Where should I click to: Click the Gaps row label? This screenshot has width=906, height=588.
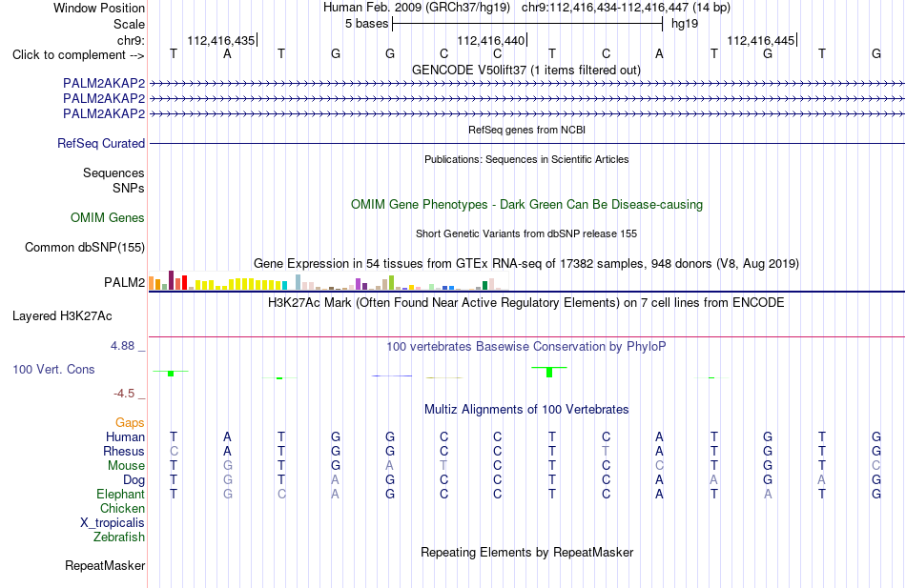[x=130, y=423]
